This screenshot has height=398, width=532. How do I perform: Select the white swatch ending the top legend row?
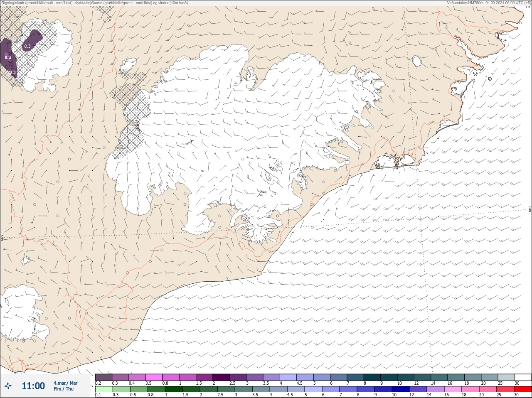click(522, 377)
